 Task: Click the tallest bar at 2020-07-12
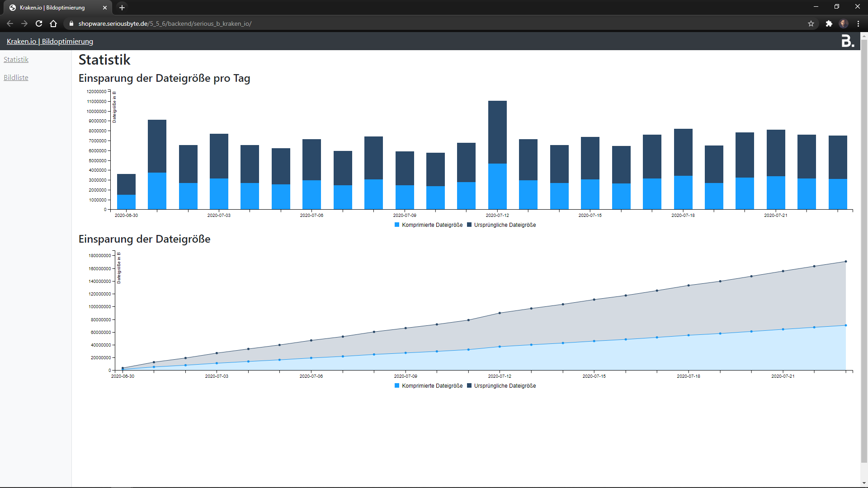[x=497, y=155]
